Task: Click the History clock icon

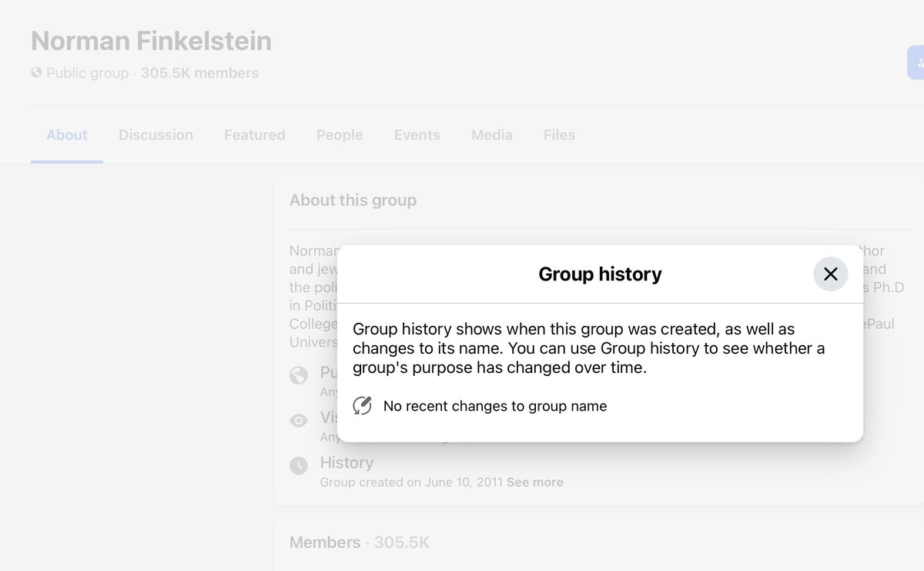Action: 298,465
